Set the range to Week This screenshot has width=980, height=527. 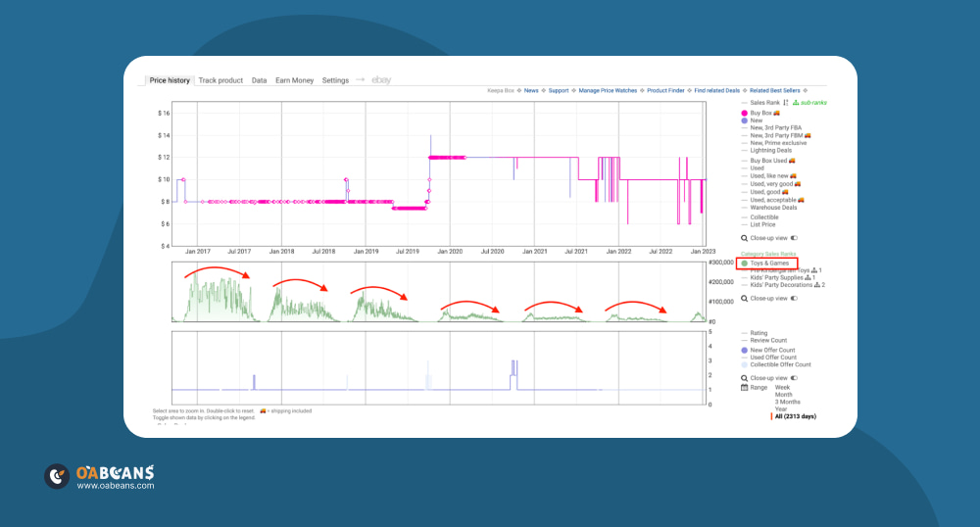(x=782, y=388)
